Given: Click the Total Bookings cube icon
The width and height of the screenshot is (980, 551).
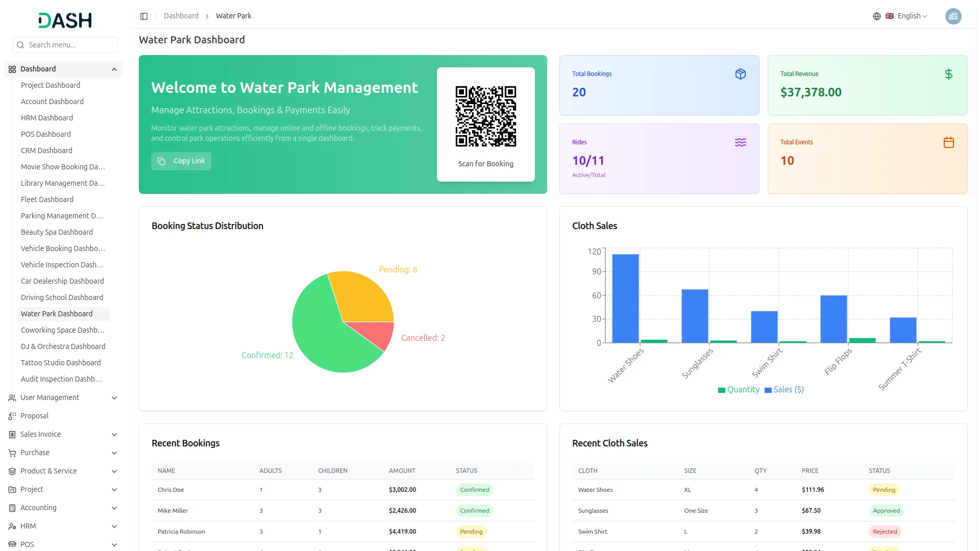Looking at the screenshot, I should [740, 74].
